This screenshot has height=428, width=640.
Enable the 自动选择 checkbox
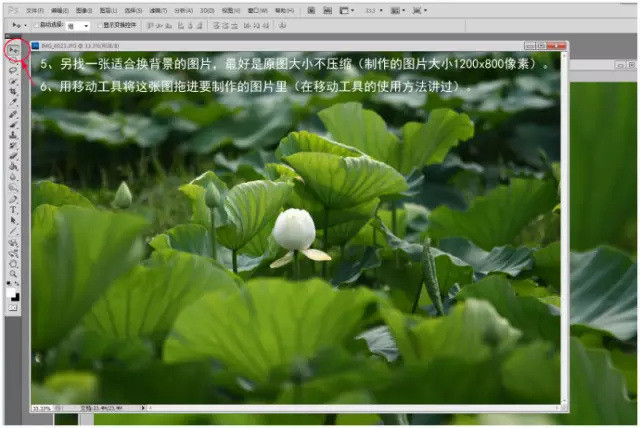coord(35,24)
